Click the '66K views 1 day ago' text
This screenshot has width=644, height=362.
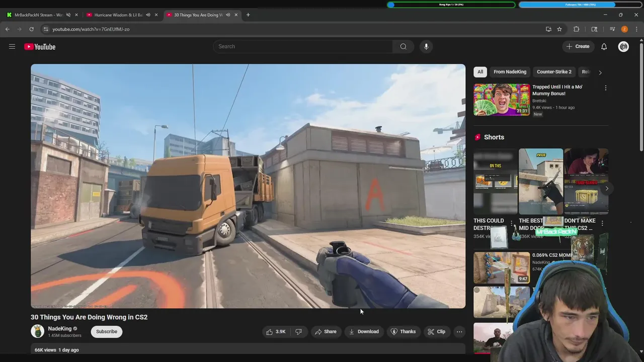coord(57,350)
